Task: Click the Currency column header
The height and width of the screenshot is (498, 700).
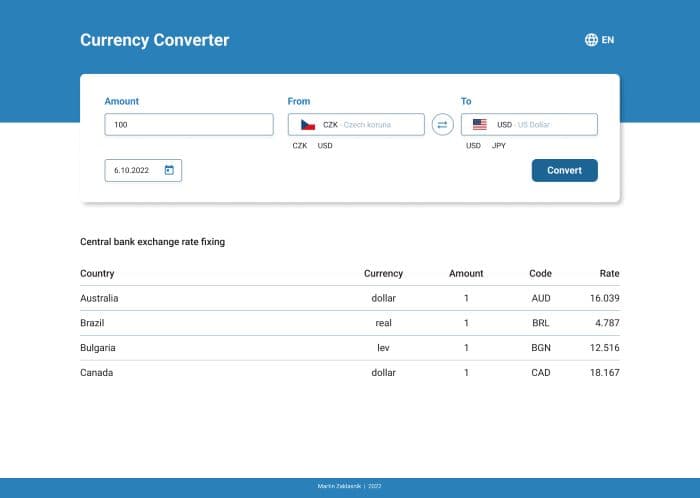Action: point(383,274)
